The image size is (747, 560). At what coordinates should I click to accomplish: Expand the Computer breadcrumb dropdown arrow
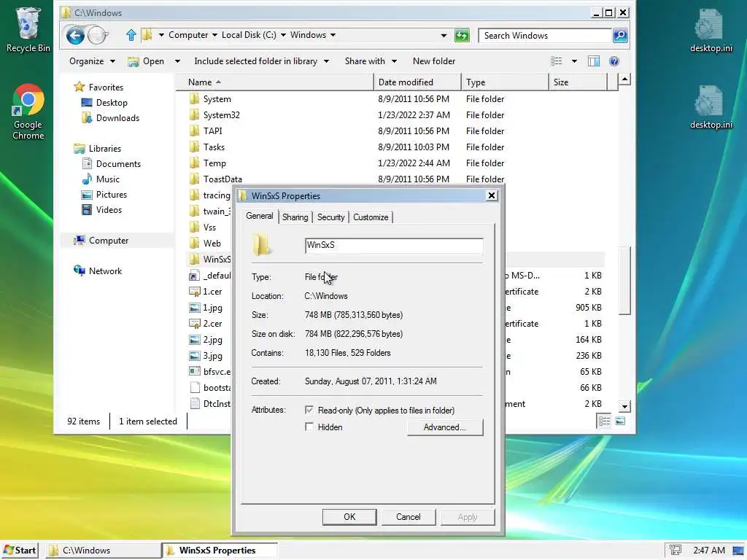click(214, 35)
